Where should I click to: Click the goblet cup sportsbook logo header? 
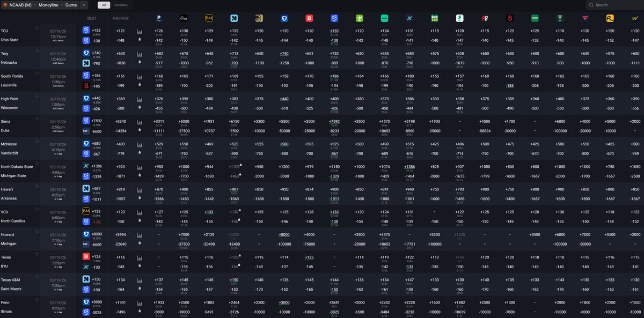[x=560, y=18]
